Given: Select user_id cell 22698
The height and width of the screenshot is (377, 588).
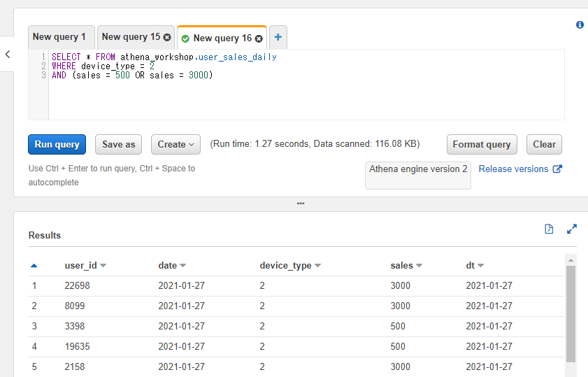Looking at the screenshot, I should point(77,285).
